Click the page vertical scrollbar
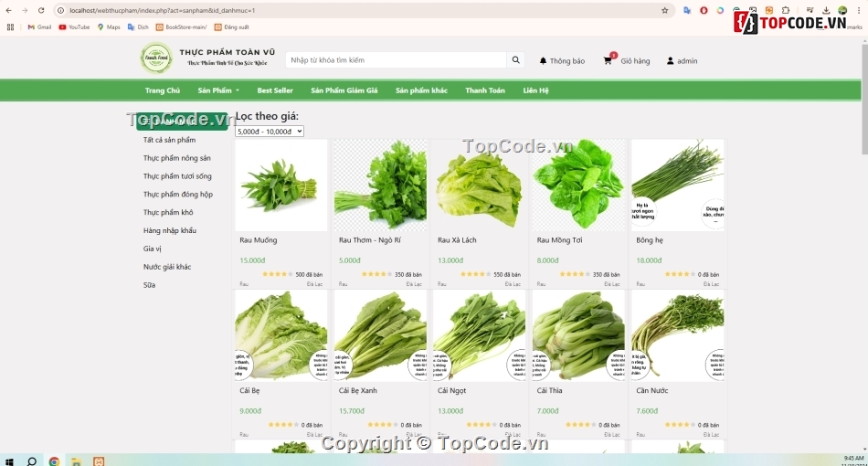Screen dimensions: 868x466 (x=864, y=100)
